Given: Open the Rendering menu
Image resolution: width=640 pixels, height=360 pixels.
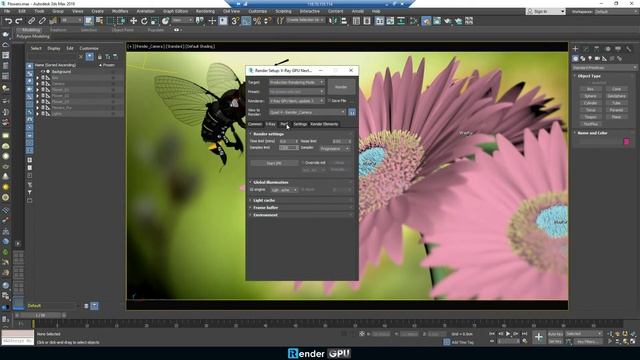Looking at the screenshot, I should tap(205, 11).
